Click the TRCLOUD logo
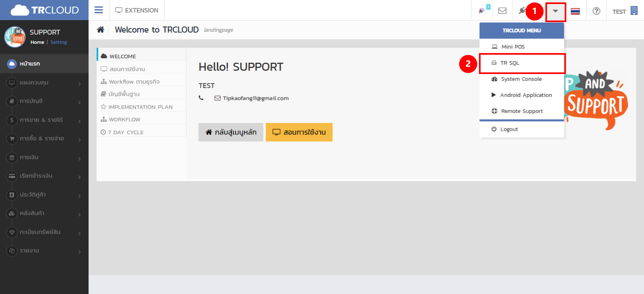 click(x=44, y=10)
